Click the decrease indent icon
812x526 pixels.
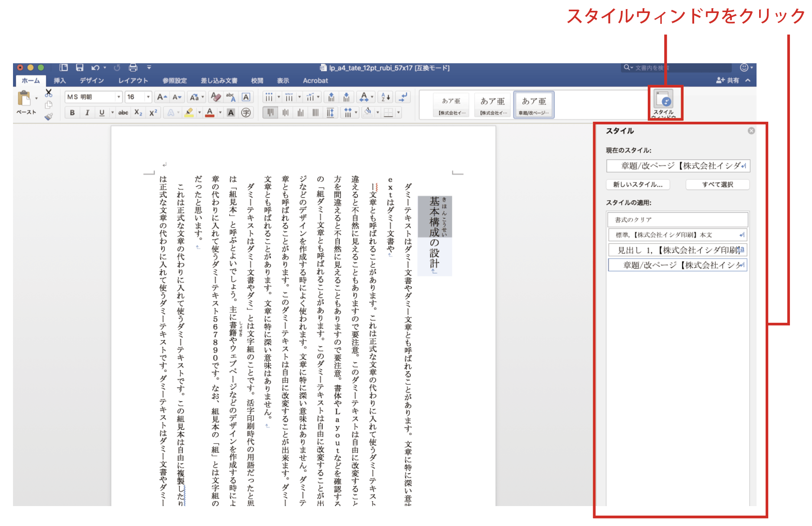tap(331, 97)
